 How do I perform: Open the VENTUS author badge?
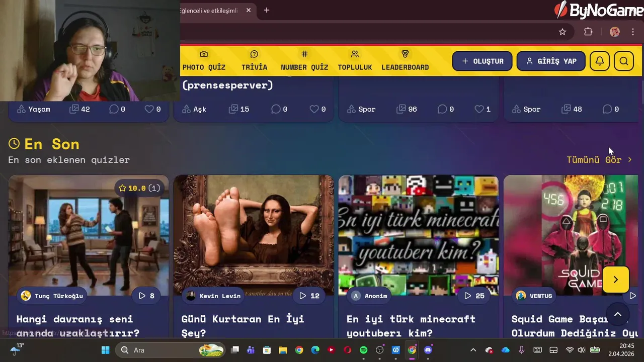[x=534, y=296]
